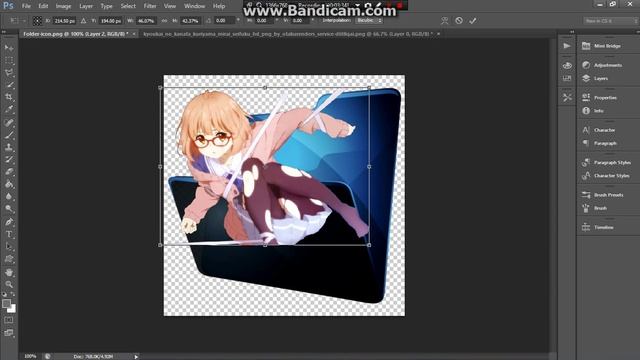Select the Dodge tool
The width and height of the screenshot is (640, 360).
[9, 209]
